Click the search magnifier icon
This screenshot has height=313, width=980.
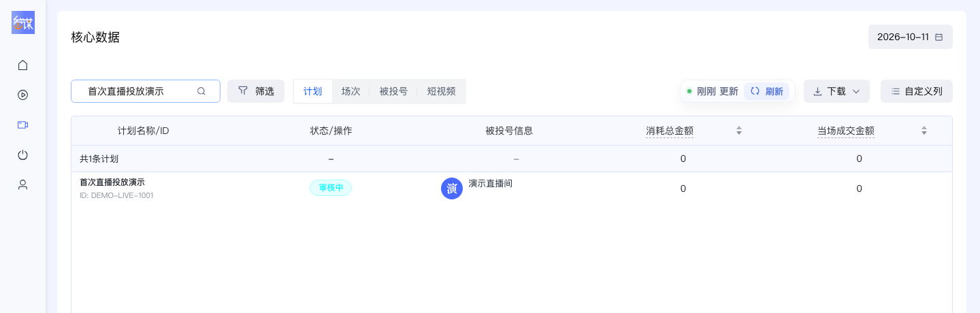click(201, 91)
